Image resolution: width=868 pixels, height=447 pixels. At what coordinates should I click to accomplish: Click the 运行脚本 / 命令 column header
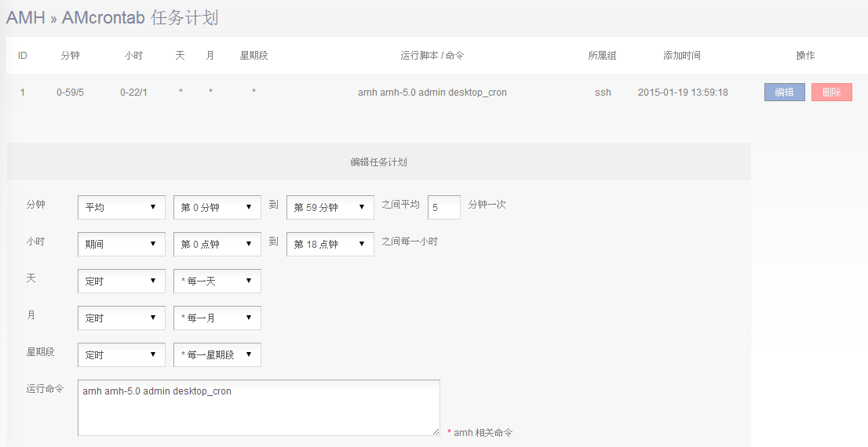pos(432,56)
